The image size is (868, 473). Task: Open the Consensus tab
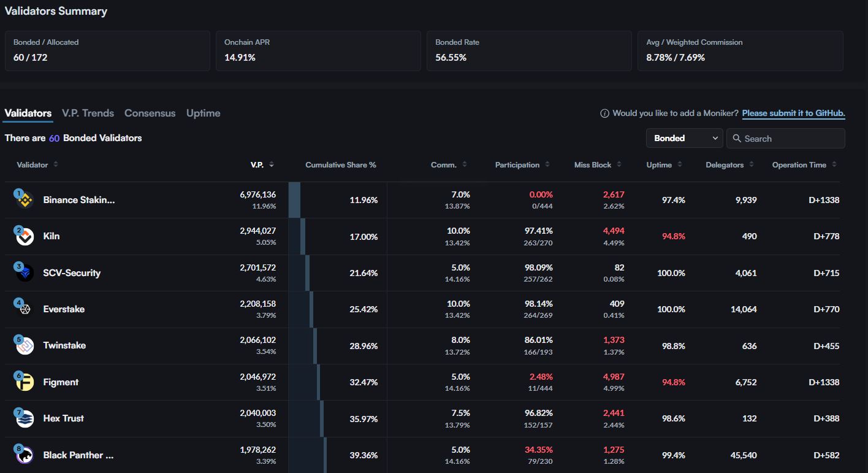click(150, 113)
